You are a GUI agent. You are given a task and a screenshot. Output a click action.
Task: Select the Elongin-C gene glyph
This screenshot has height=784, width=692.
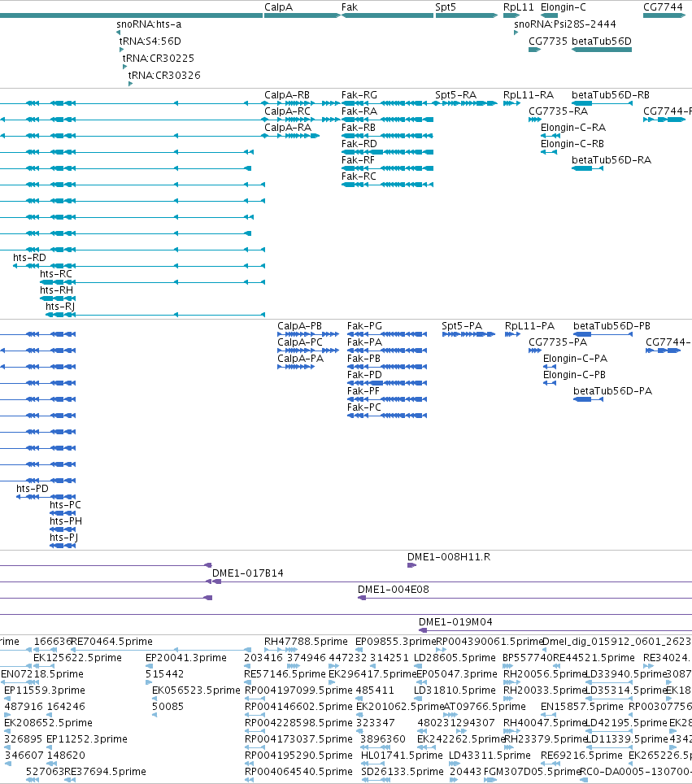point(549,15)
